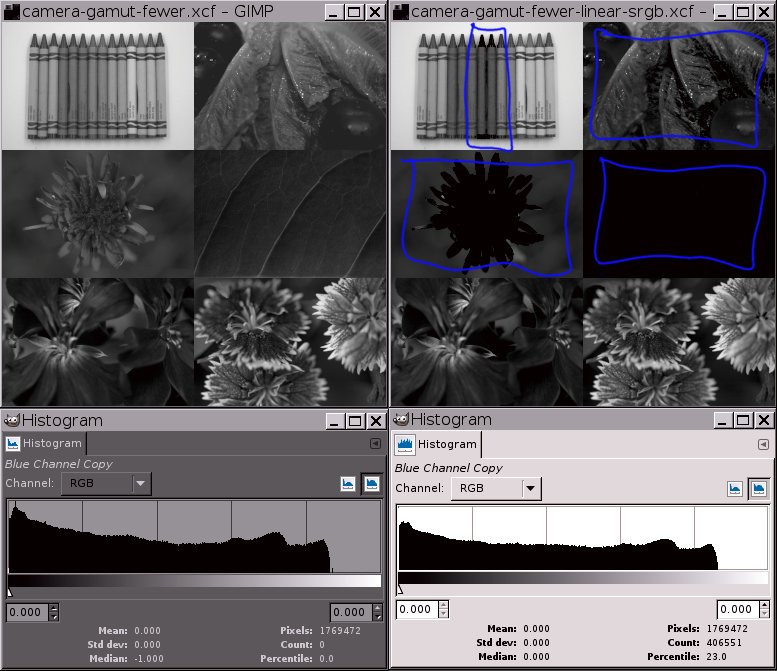Click stepper arrows of right histogram start field
The width and height of the screenshot is (777, 671).
[444, 609]
